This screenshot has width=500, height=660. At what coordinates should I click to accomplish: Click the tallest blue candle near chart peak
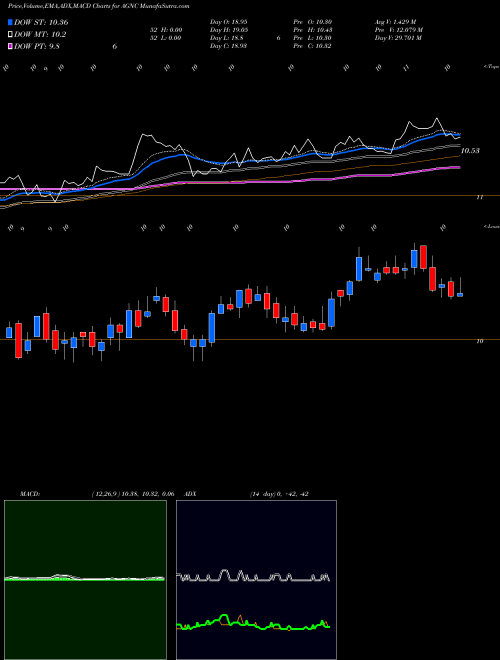coord(359,269)
